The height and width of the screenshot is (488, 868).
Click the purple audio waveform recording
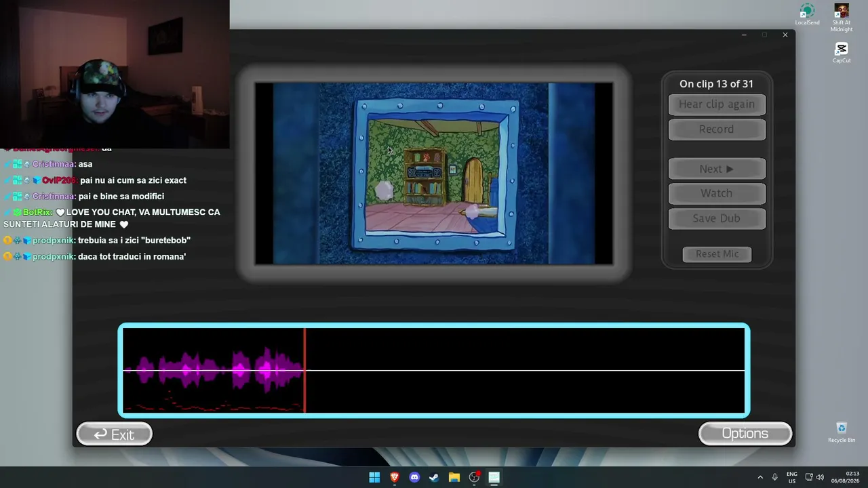point(214,370)
